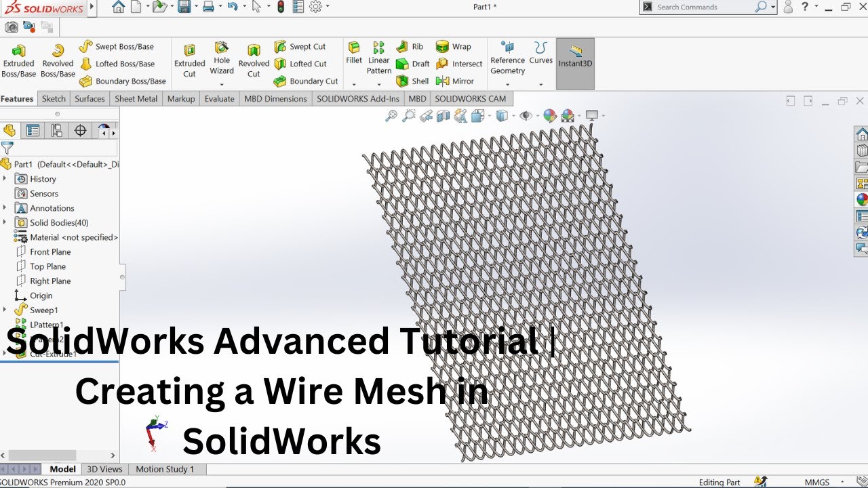
Task: Click the Extruded Boss/Base tool
Action: tap(19, 60)
